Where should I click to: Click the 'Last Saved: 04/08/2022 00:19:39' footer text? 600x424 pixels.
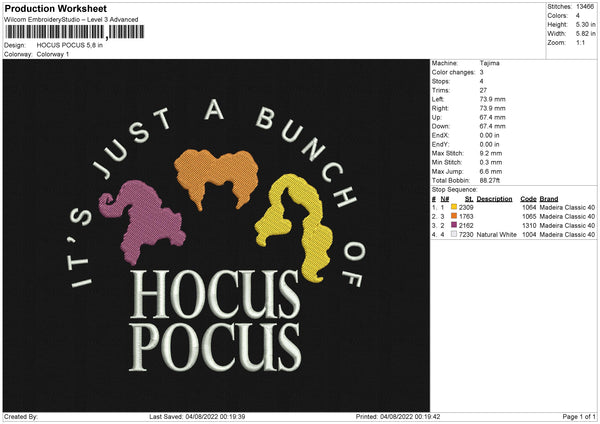point(197,416)
